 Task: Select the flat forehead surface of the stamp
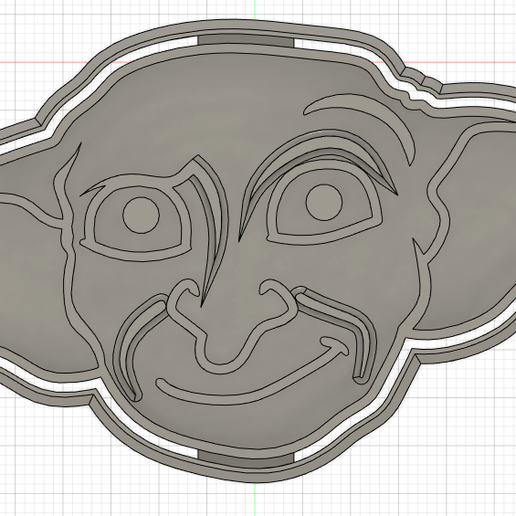(x=213, y=110)
